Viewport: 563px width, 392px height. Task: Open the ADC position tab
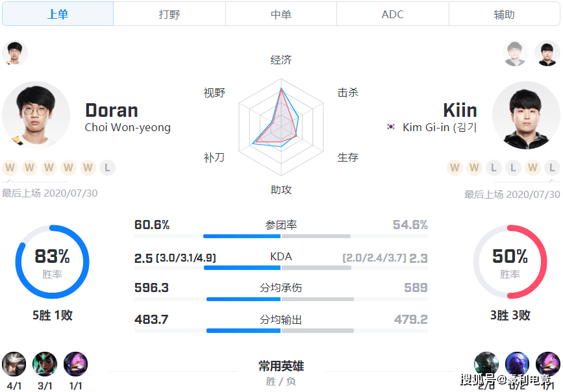point(393,14)
